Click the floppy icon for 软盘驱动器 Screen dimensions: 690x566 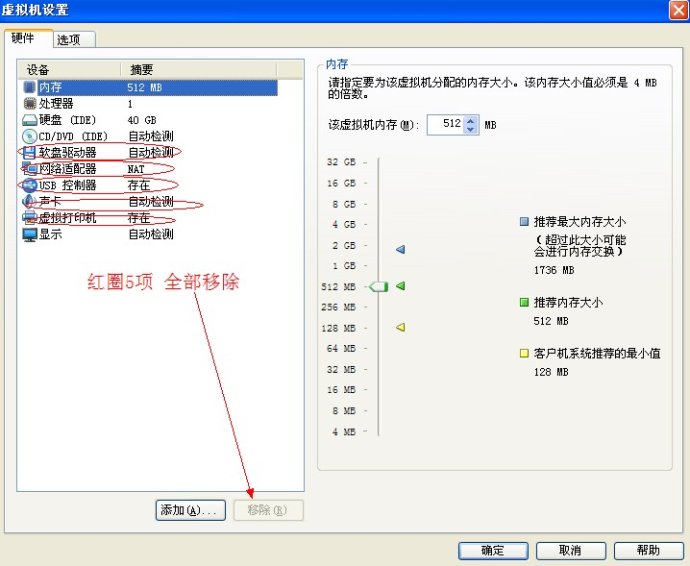pos(29,153)
